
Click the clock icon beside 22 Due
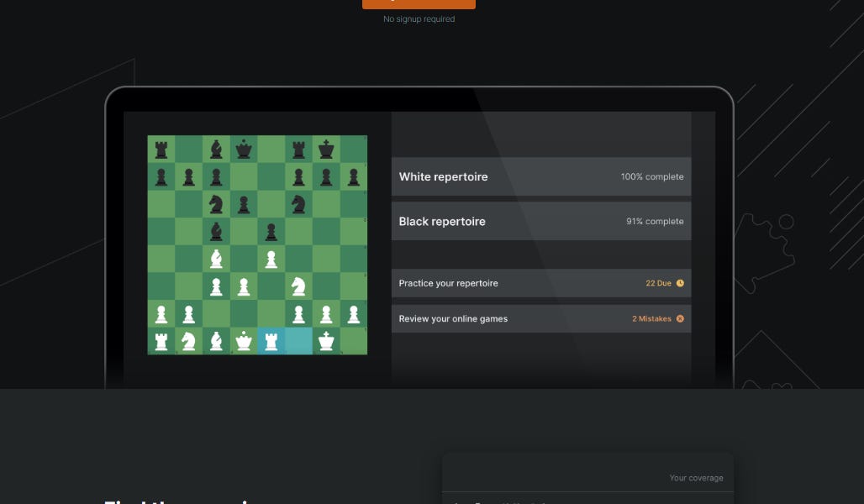tap(681, 283)
